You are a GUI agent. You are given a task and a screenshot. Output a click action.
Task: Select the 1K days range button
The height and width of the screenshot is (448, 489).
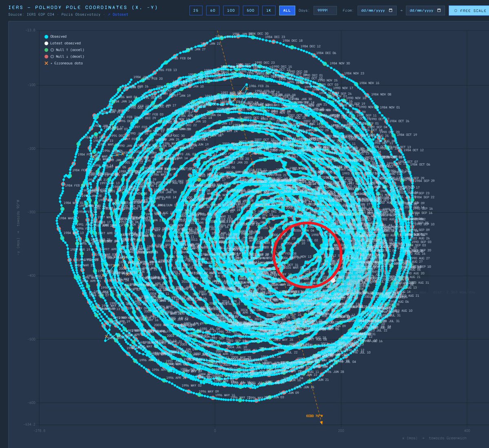268,10
